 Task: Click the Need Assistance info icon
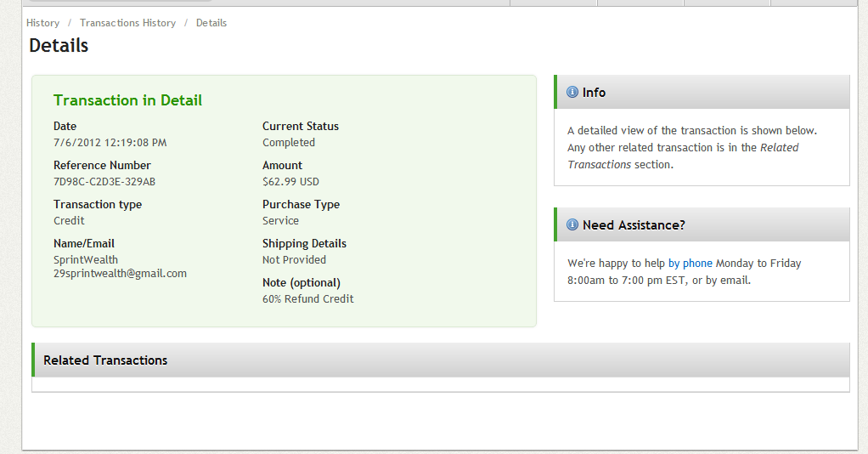point(572,225)
